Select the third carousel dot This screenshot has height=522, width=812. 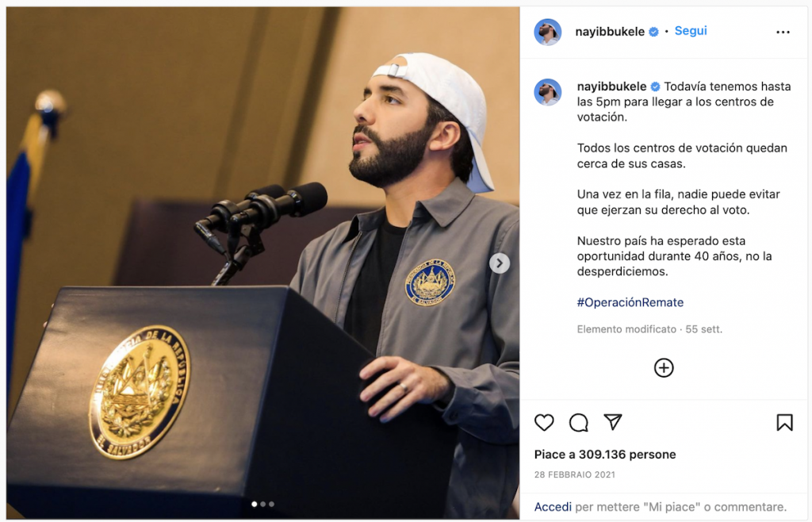(271, 504)
